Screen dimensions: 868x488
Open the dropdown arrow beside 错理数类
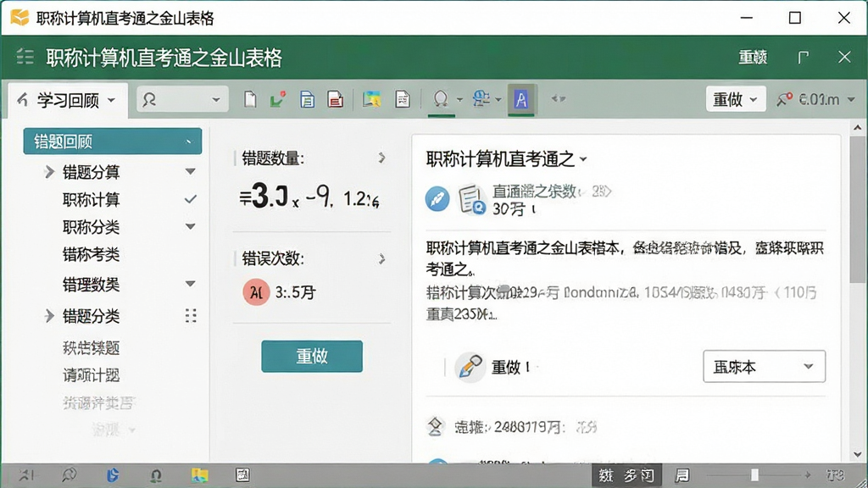(x=191, y=285)
